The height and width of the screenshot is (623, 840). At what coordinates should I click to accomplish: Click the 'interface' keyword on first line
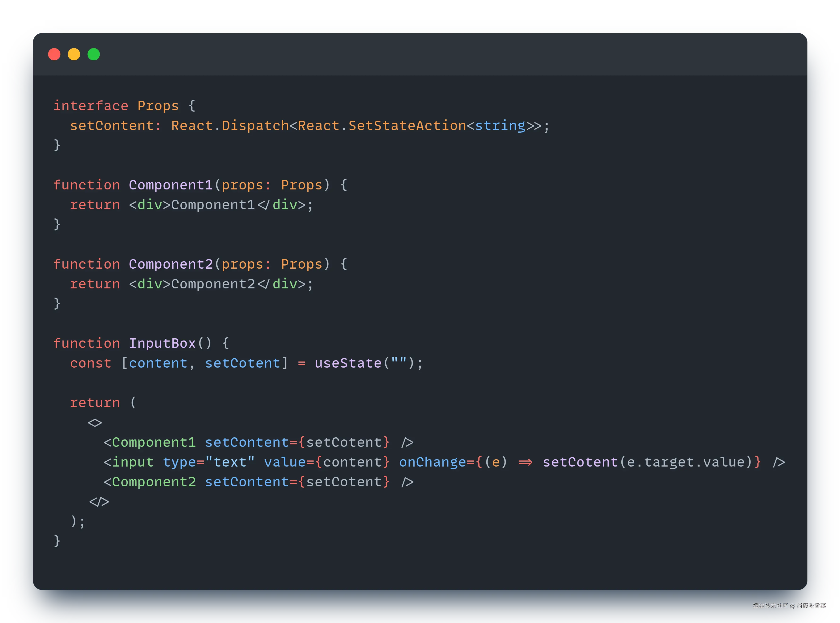click(x=90, y=106)
